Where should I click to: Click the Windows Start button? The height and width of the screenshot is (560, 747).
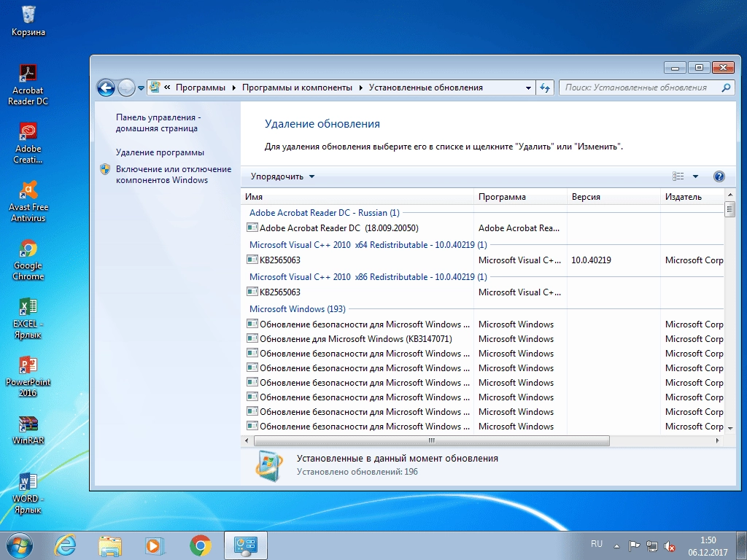[20, 545]
